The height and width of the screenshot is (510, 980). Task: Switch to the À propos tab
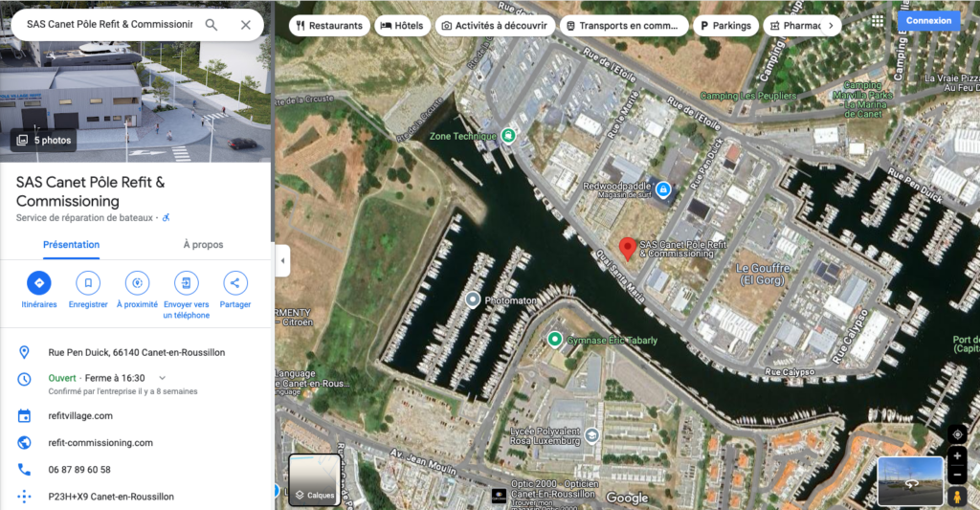pyautogui.click(x=203, y=244)
